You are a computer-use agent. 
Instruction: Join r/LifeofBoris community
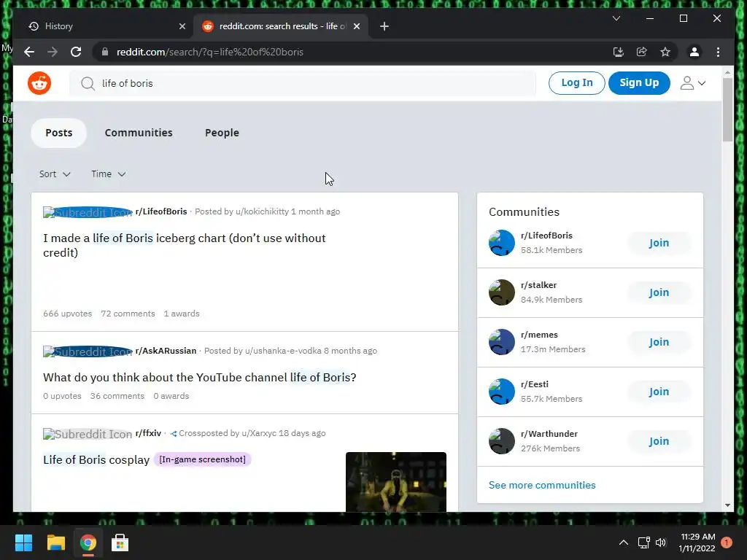point(659,243)
